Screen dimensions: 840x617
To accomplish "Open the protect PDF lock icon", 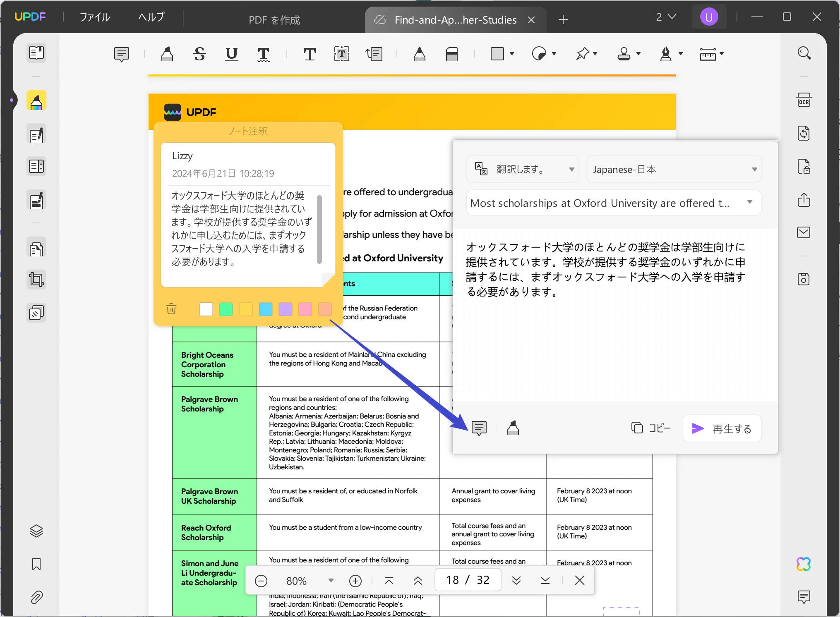I will click(x=804, y=167).
